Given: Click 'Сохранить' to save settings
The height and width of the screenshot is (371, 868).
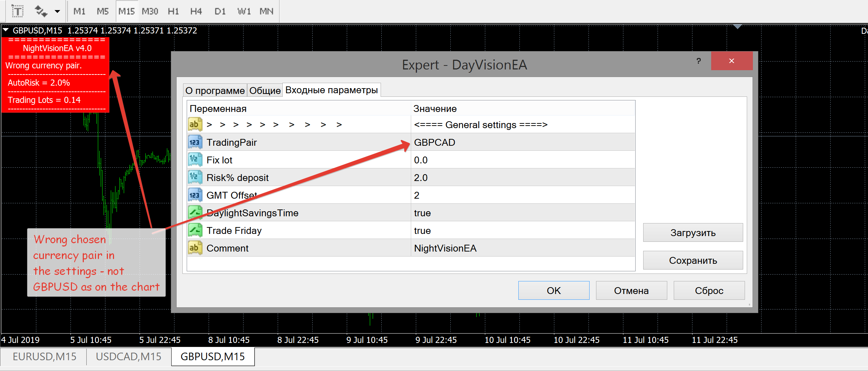Looking at the screenshot, I should coord(693,260).
